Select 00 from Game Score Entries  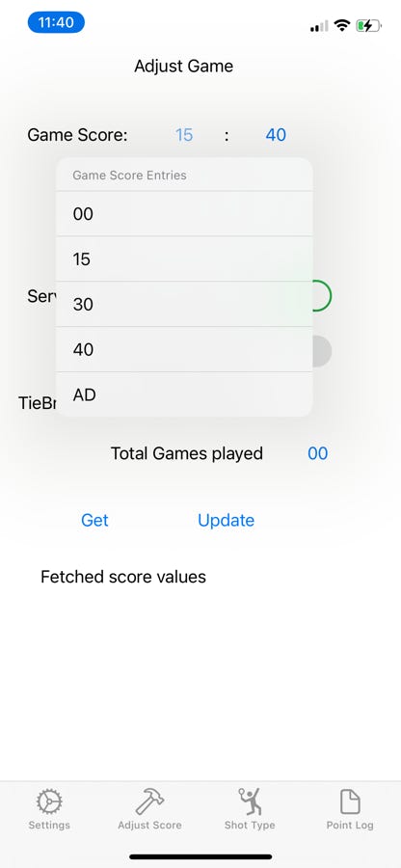tap(184, 214)
